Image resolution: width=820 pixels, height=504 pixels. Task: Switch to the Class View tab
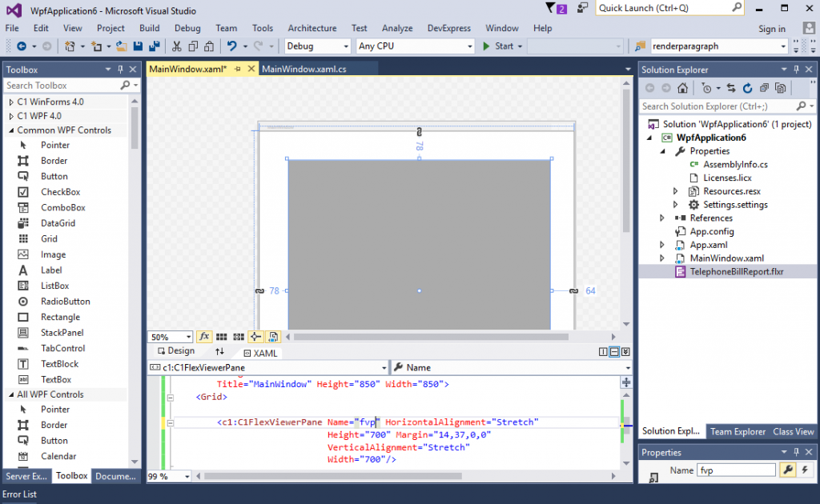point(794,431)
